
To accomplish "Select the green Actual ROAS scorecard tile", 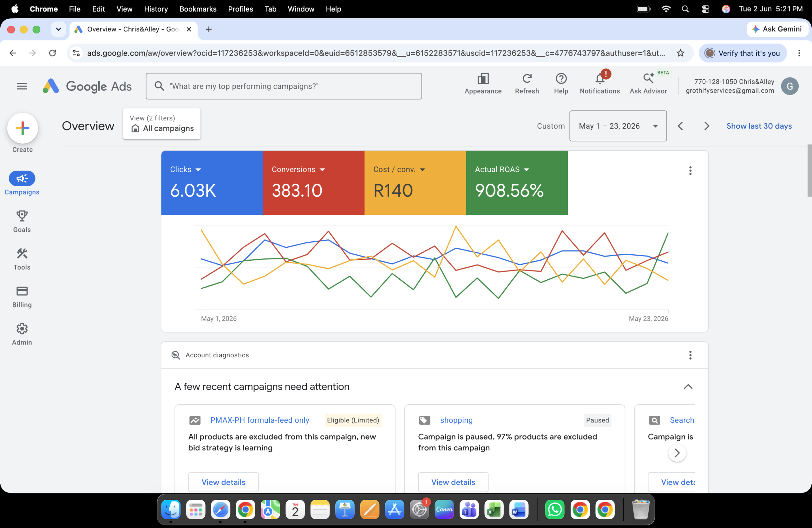I will tap(517, 182).
